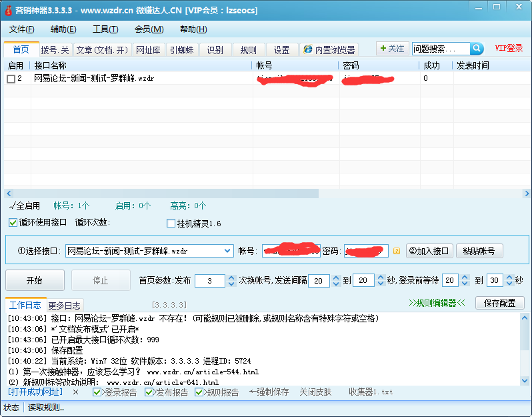Open the 会员(M) menu
Screen dimensions: 532x417
(x=149, y=29)
